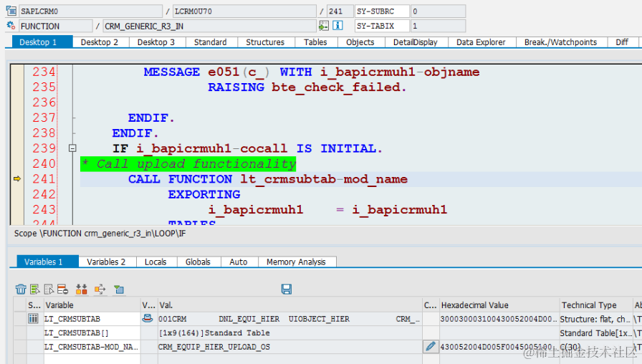The image size is (642, 364).
Task: Select the Auto tab
Action: (x=239, y=262)
